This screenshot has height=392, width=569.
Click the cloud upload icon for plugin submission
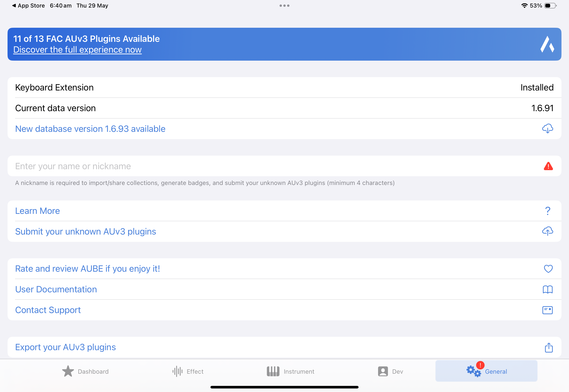pyautogui.click(x=547, y=231)
